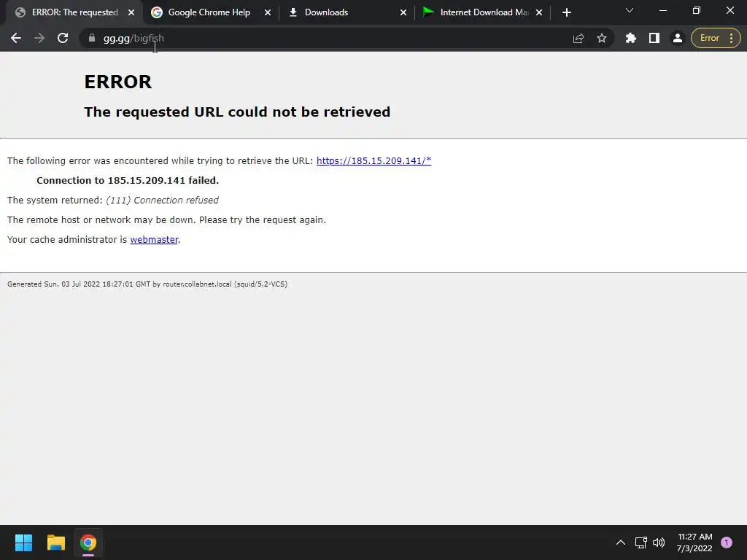Viewport: 747px width, 560px height.
Task: Show hidden system tray icons
Action: click(x=620, y=542)
